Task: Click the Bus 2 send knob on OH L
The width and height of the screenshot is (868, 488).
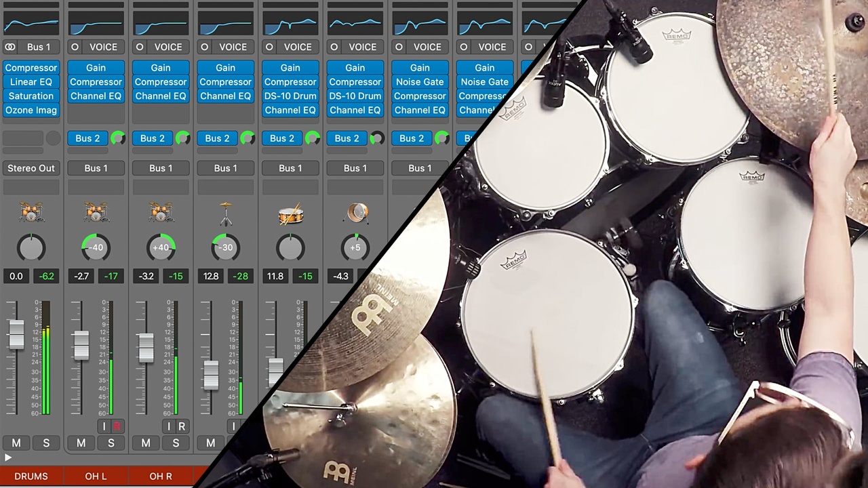Action: (x=117, y=138)
